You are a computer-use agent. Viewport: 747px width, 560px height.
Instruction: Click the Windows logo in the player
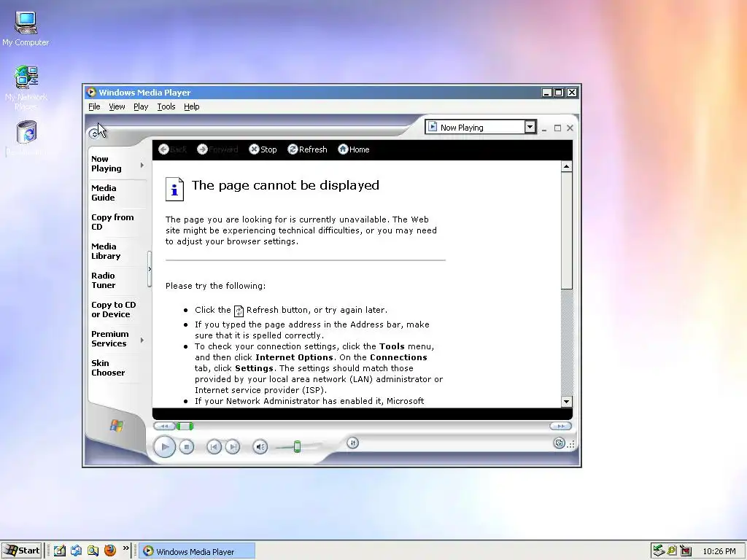(x=117, y=425)
